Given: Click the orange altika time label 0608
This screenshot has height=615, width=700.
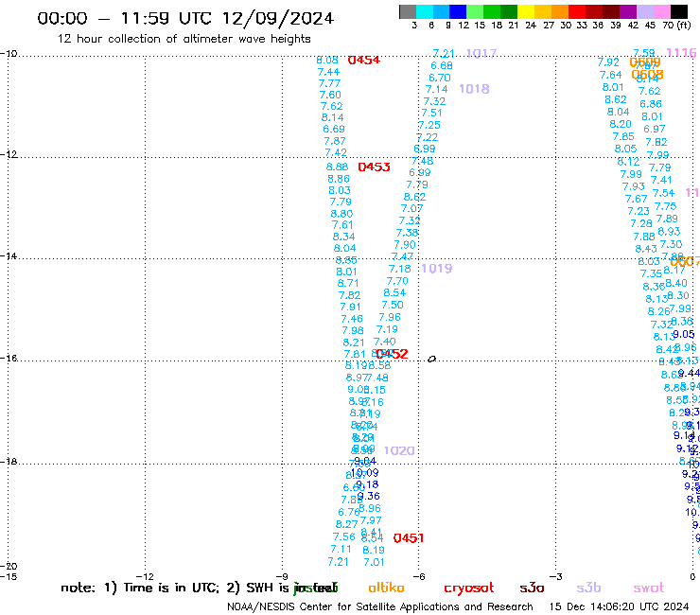Looking at the screenshot, I should 647,75.
